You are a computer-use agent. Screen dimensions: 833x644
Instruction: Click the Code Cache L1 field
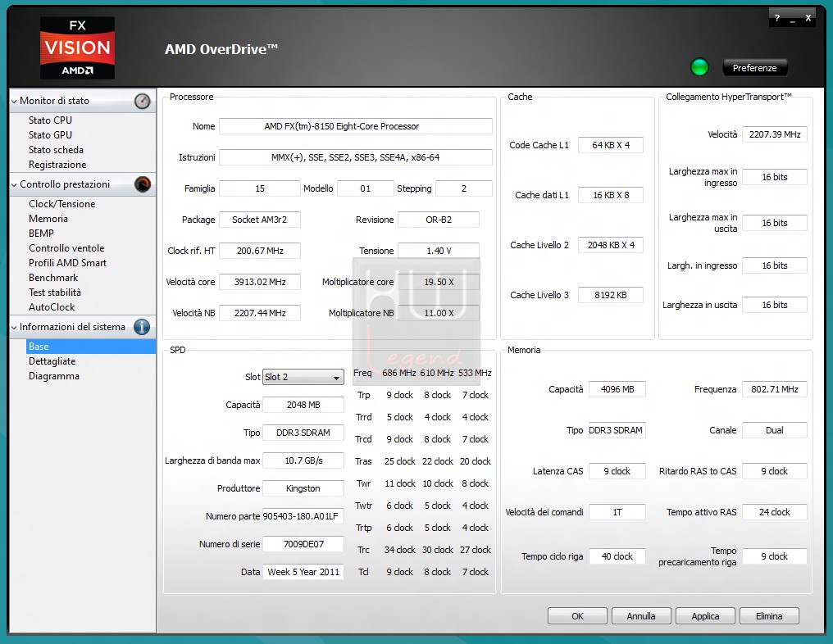pos(611,145)
